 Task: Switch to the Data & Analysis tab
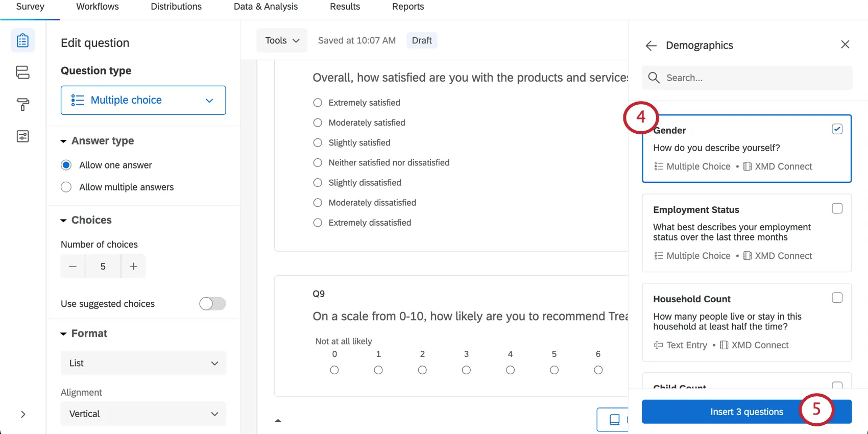266,7
